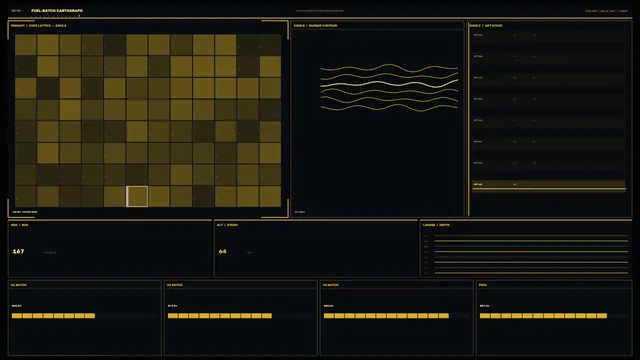Click the POOL panel segmented progress bar
640x360 pixels.
pos(543,316)
